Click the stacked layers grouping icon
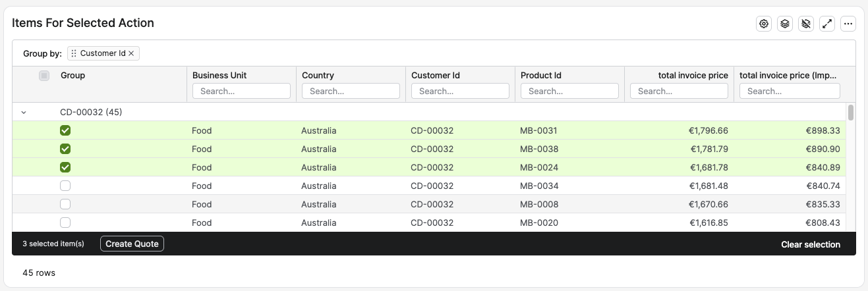Viewport: 868px width, 291px height. [785, 24]
